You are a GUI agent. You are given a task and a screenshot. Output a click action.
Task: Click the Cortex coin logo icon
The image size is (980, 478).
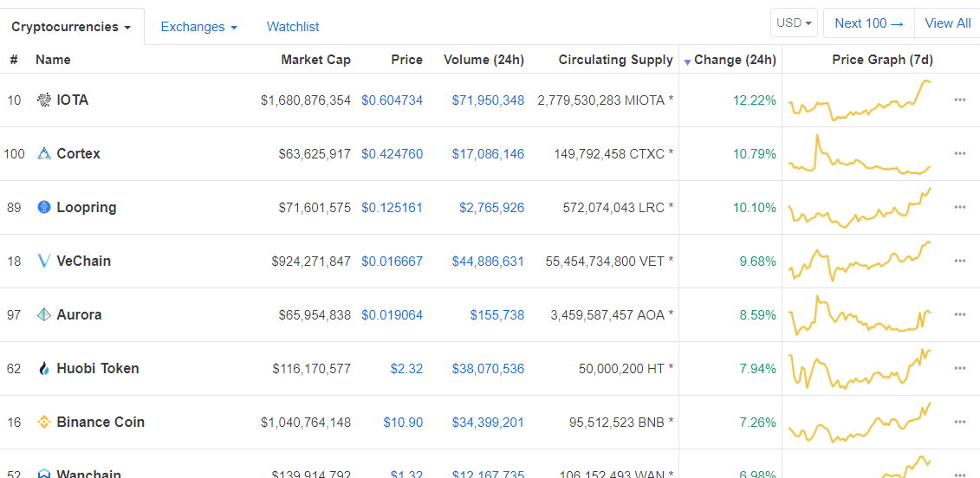[x=43, y=154]
